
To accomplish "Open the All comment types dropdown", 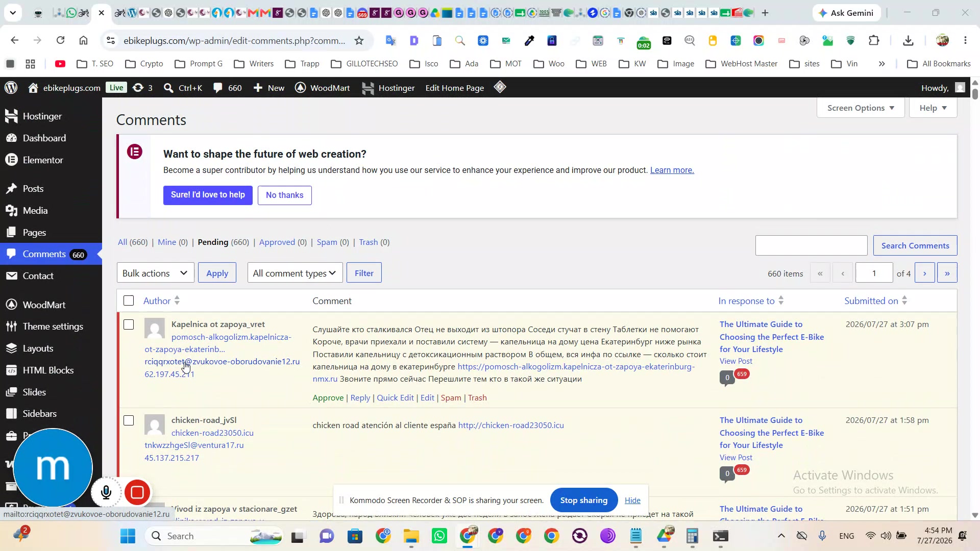I will point(295,273).
